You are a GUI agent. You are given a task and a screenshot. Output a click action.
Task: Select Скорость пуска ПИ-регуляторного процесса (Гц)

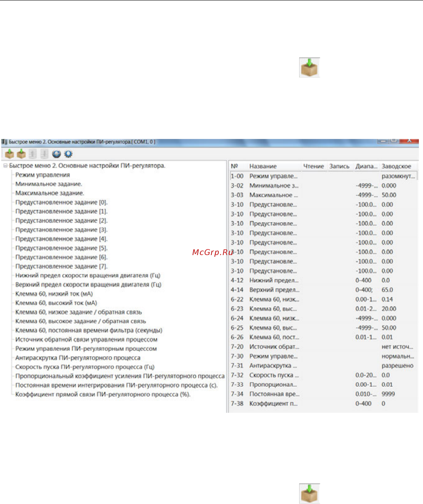85,367
